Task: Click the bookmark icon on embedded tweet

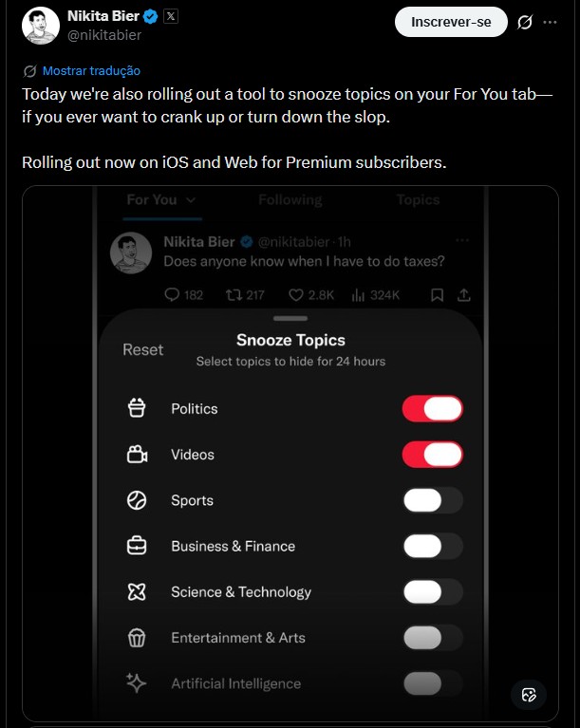Action: [437, 295]
